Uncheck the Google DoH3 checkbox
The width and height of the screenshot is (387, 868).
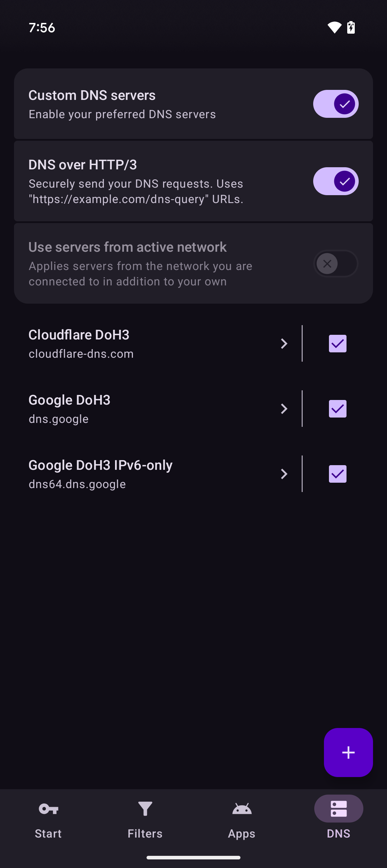pyautogui.click(x=338, y=409)
